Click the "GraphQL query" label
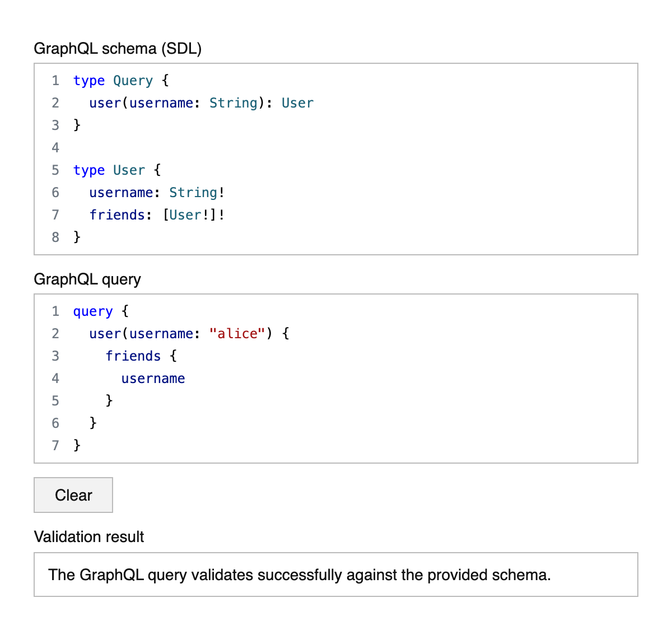 (x=87, y=279)
